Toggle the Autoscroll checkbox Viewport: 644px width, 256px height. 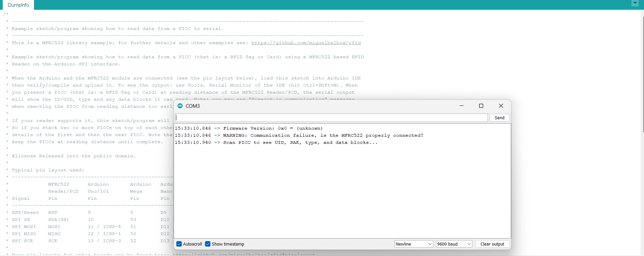coord(179,244)
